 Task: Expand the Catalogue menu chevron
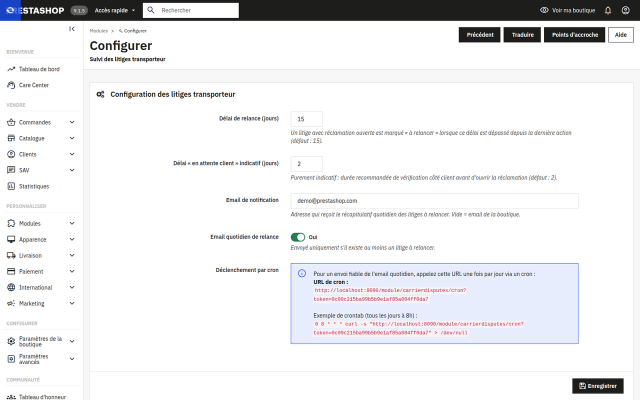(x=72, y=138)
